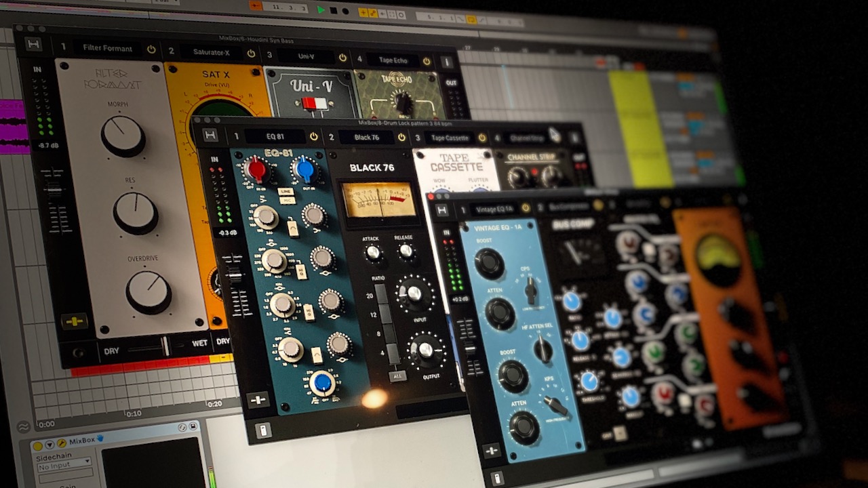Click the Tape Echo module's center knob
This screenshot has height=488, width=868.
[403, 102]
